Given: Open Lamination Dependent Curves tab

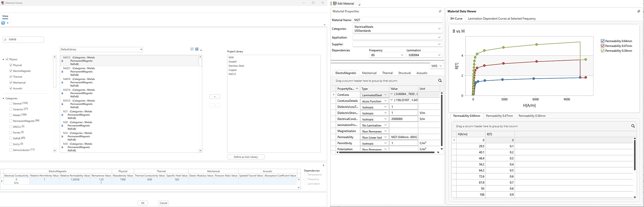Looking at the screenshot, I should pyautogui.click(x=502, y=19).
